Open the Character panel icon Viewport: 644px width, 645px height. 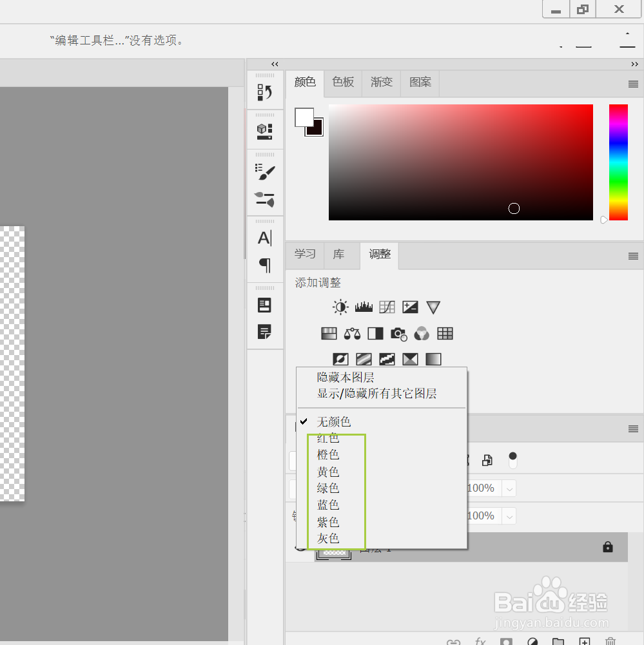(x=264, y=238)
